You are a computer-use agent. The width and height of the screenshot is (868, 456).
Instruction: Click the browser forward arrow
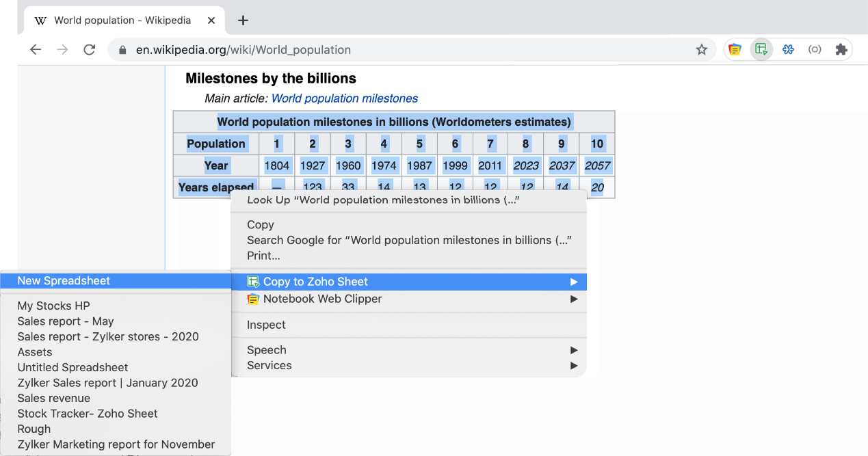tap(62, 50)
